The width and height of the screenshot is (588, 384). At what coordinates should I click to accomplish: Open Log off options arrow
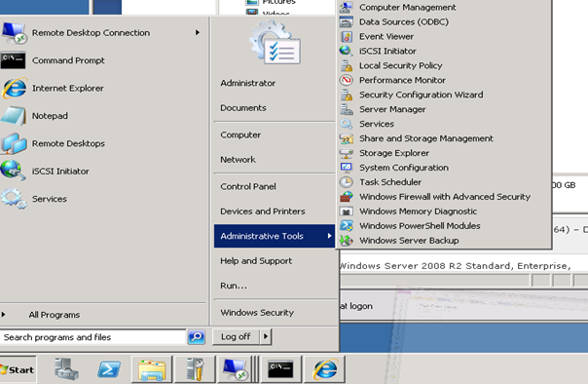click(x=266, y=336)
